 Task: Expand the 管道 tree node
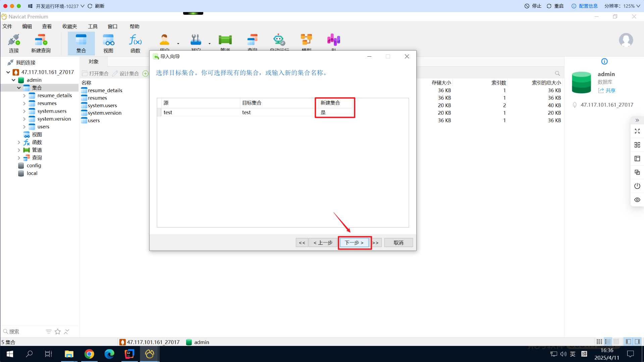[x=19, y=150]
